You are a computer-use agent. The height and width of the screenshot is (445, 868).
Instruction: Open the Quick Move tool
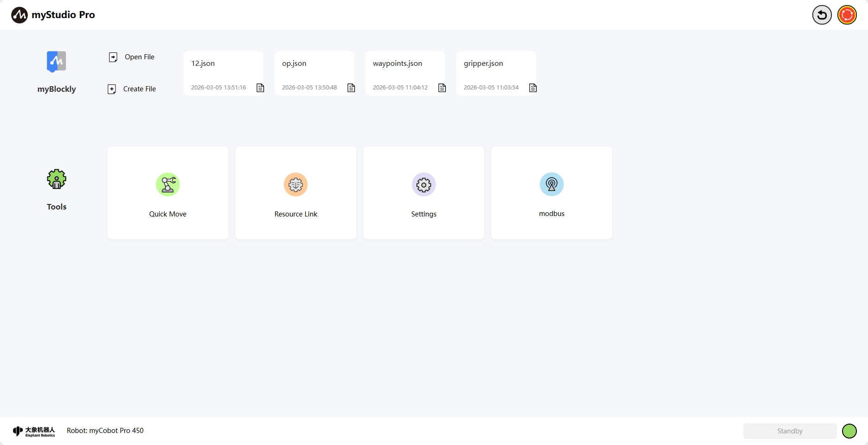coord(167,193)
